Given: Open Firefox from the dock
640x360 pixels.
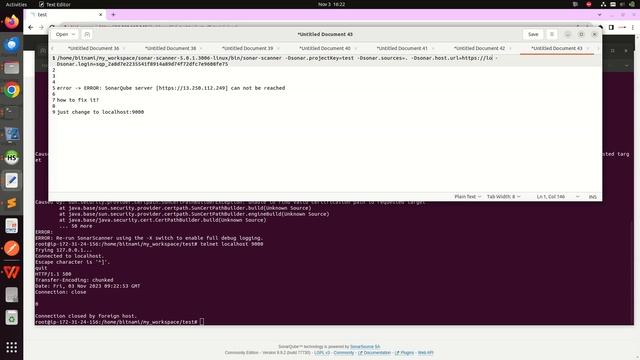Looking at the screenshot, I should pyautogui.click(x=11, y=21).
